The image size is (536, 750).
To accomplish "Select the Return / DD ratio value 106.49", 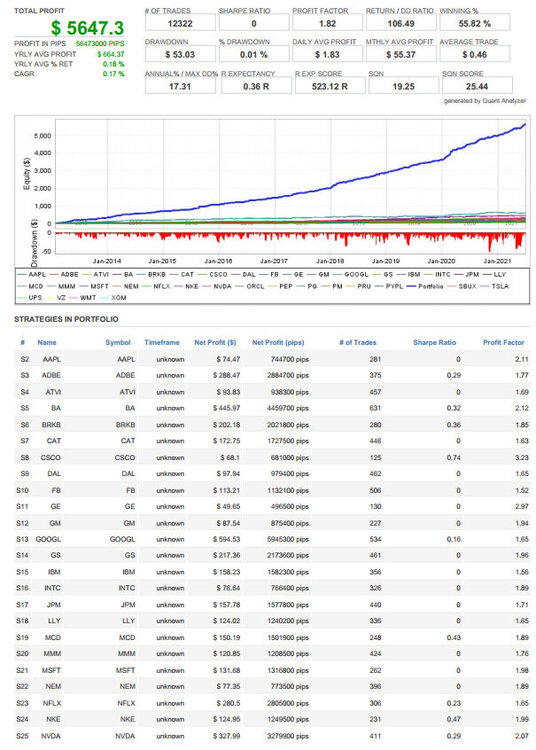I will click(x=401, y=23).
